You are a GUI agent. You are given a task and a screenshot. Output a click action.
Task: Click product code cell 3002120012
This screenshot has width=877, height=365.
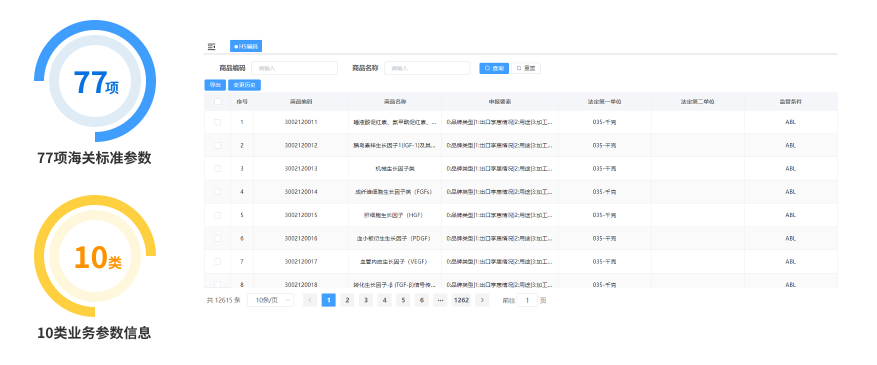(x=301, y=145)
